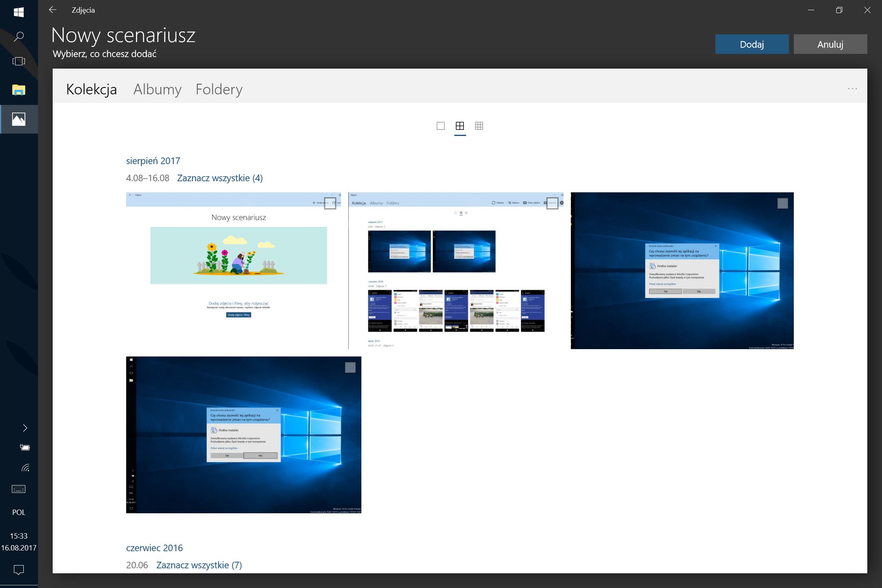Open the POL language switcher
This screenshot has height=588, width=882.
point(18,512)
